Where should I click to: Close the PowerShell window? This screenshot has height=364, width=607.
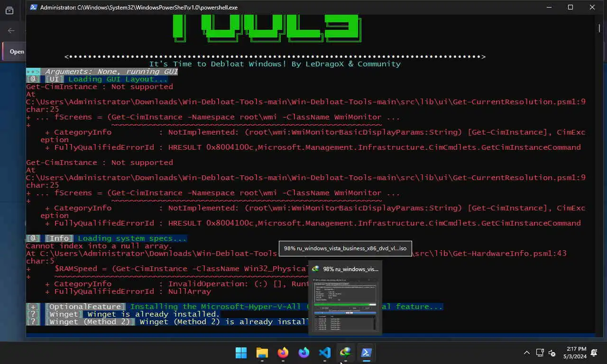[592, 7]
